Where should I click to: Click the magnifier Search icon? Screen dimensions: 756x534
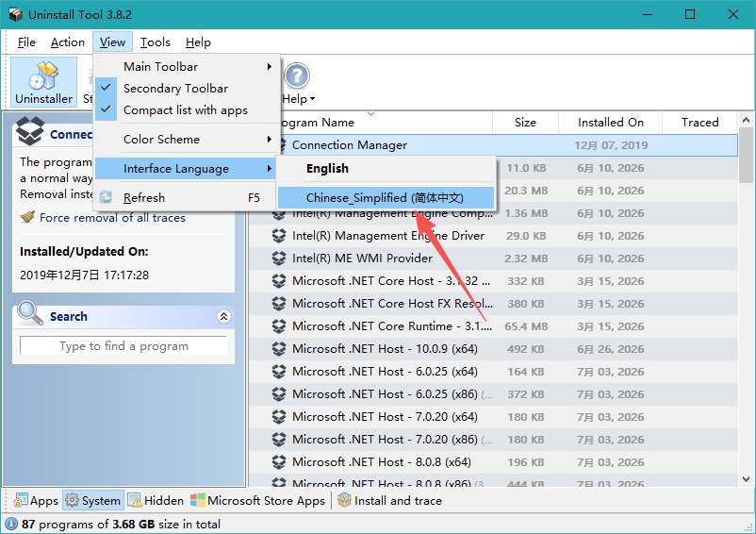point(29,313)
